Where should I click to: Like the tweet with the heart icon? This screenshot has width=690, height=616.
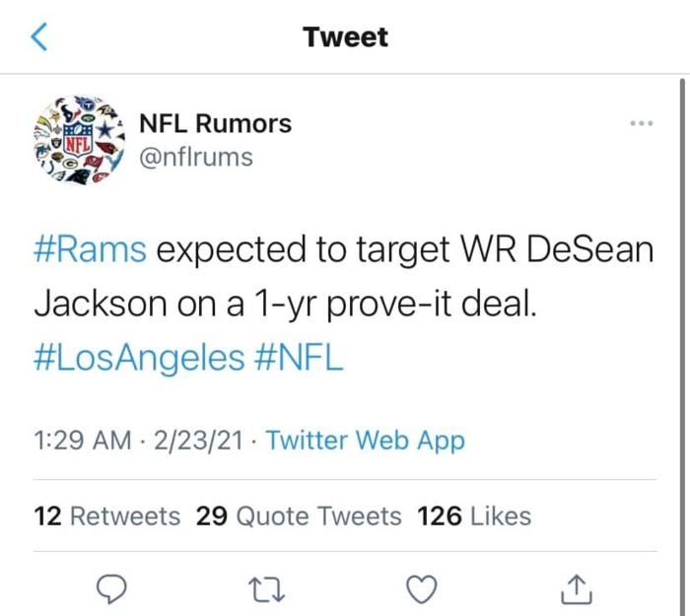422,588
